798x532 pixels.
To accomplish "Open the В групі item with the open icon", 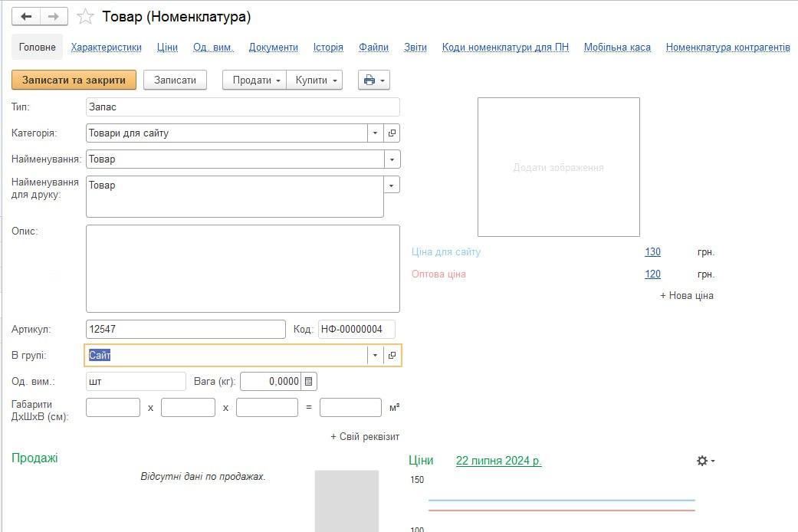I will pyautogui.click(x=392, y=356).
